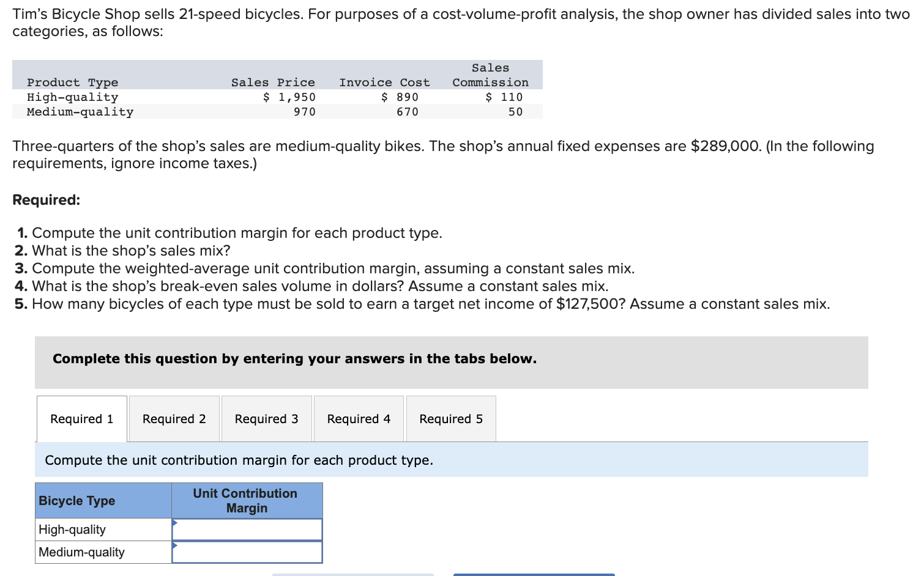Click the blue marker in the High-quality answer cell
The height and width of the screenshot is (576, 924).
click(176, 524)
